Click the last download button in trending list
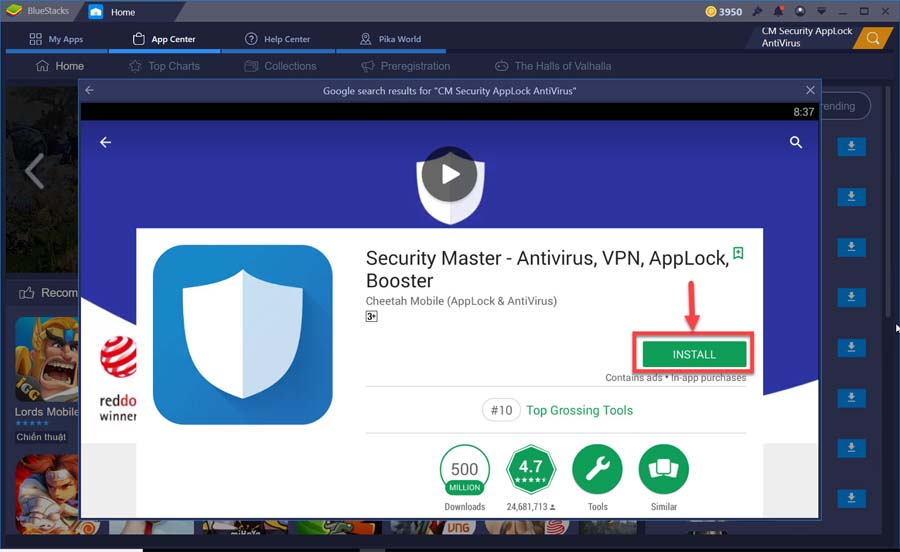Screen dimensions: 900x552 [851, 498]
